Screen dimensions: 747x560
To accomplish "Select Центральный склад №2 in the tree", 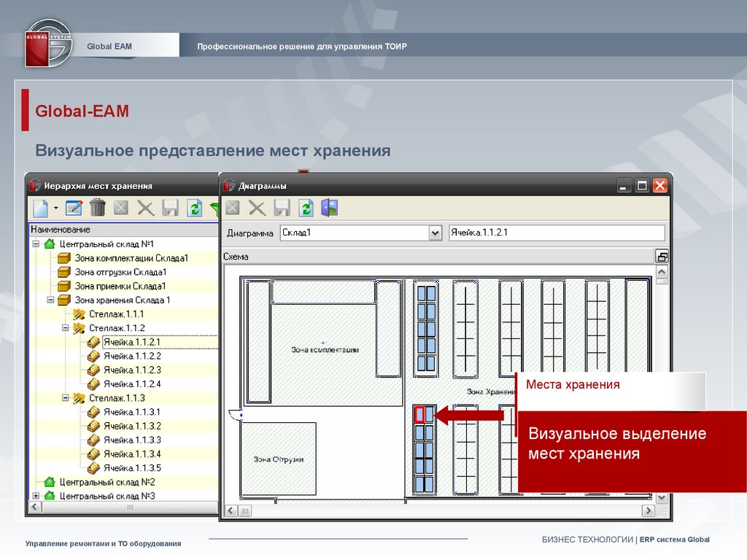I will (107, 483).
